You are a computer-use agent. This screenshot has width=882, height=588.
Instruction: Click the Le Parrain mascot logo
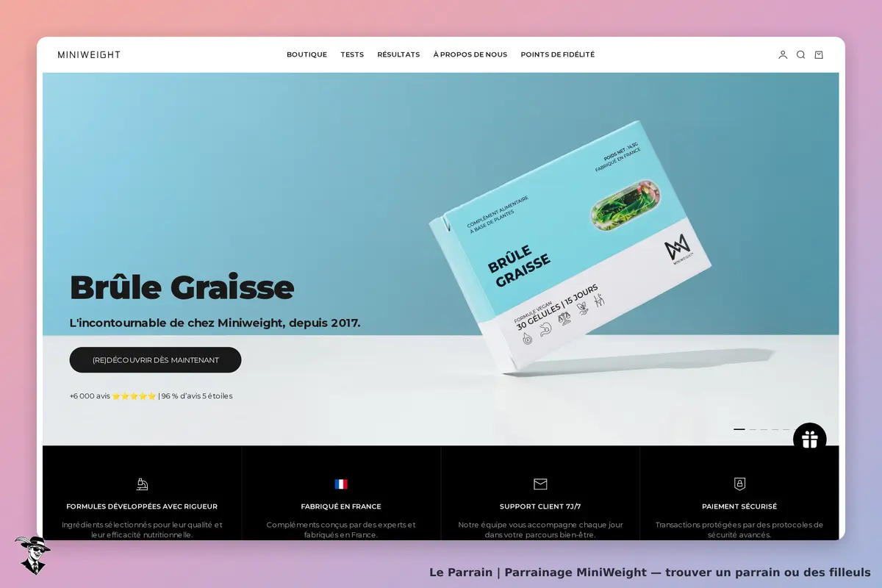click(x=32, y=555)
